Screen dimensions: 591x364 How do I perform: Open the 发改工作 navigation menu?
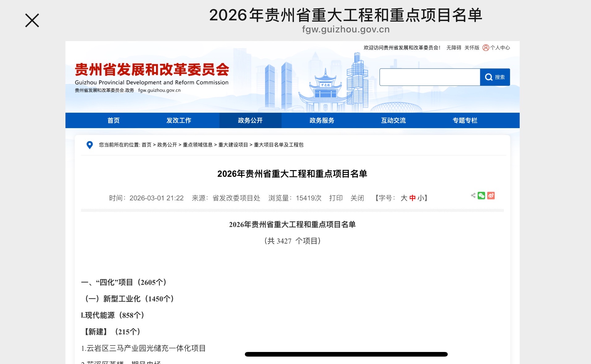coord(179,120)
